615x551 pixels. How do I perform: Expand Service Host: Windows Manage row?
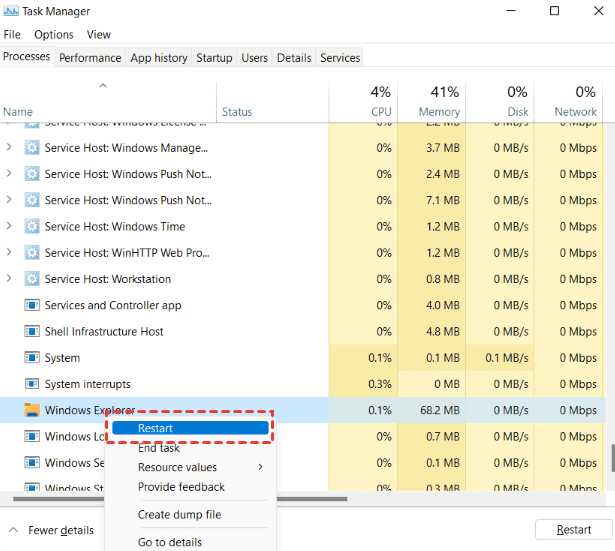click(9, 147)
